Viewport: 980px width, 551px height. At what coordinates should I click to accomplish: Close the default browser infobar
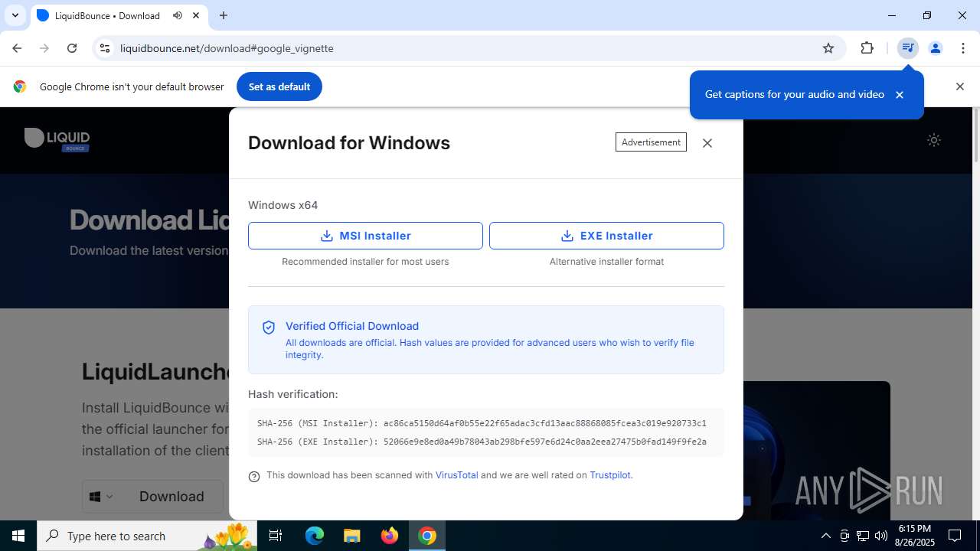click(959, 86)
